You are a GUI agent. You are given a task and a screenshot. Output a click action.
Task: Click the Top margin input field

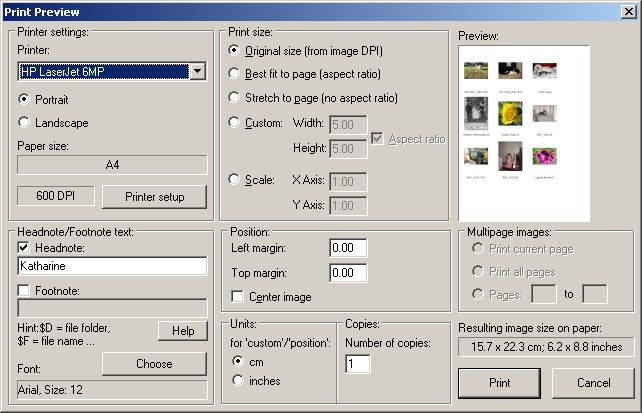[356, 273]
